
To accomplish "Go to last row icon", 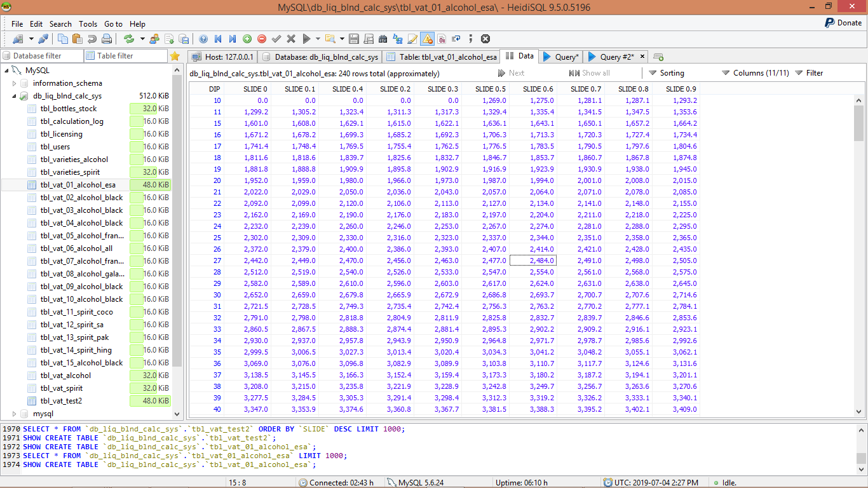I will click(233, 39).
